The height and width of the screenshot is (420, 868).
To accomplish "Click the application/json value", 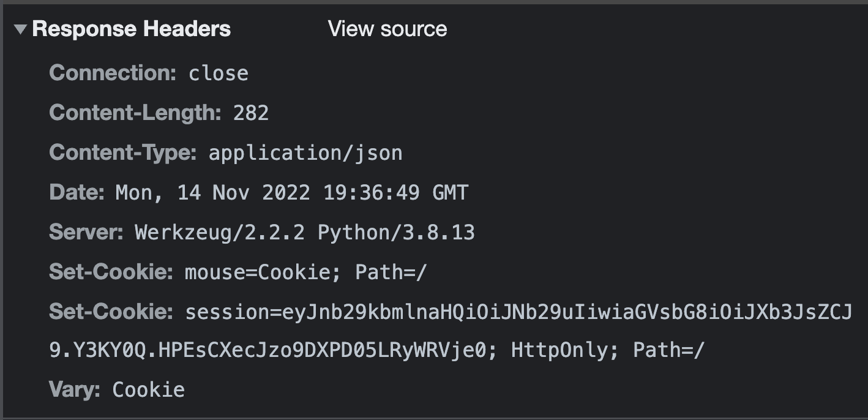I will [x=306, y=152].
